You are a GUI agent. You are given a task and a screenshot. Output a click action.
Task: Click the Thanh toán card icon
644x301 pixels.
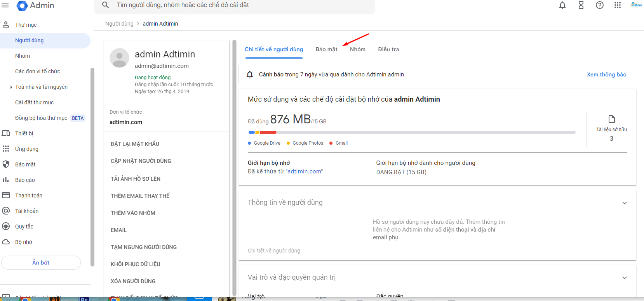coord(6,195)
